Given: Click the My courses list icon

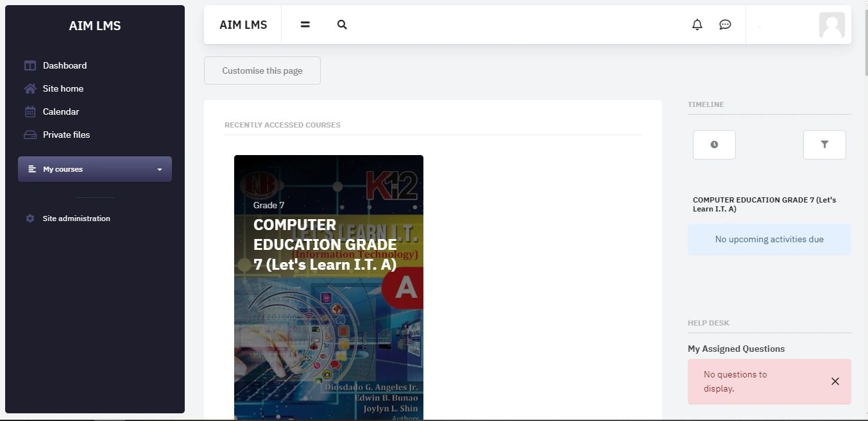Looking at the screenshot, I should 32,169.
